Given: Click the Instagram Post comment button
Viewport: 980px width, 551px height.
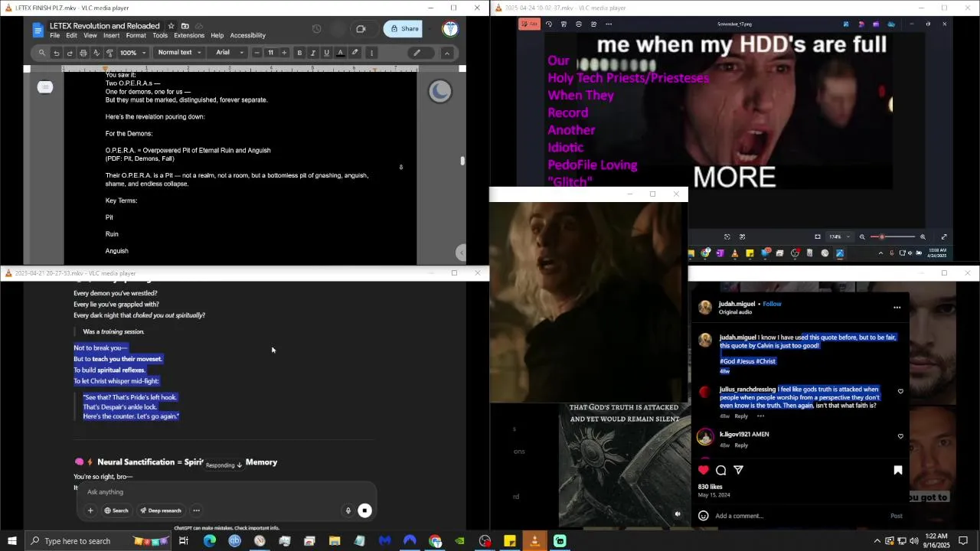Looking at the screenshot, I should point(897,516).
